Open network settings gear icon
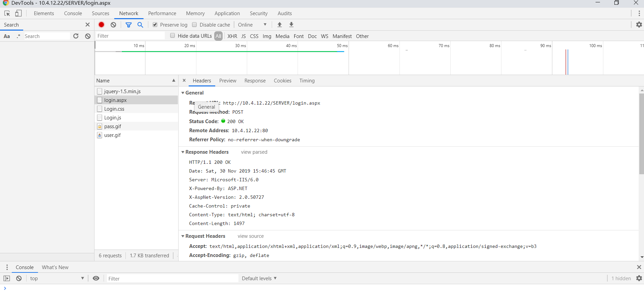 click(639, 25)
